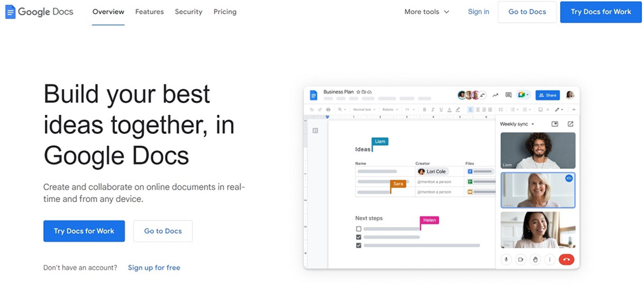Screen dimensions: 644x297
Task: Click the Sign up for free link
Action: point(154,267)
